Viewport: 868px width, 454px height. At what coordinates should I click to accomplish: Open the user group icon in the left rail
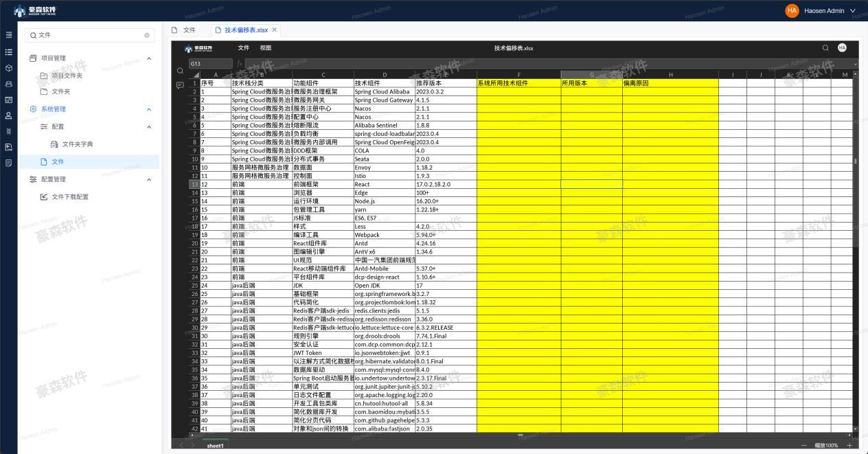(x=8, y=84)
